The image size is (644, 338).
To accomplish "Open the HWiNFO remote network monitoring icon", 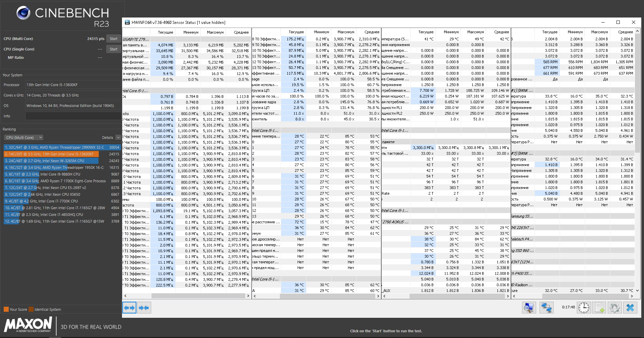I will coord(546,308).
